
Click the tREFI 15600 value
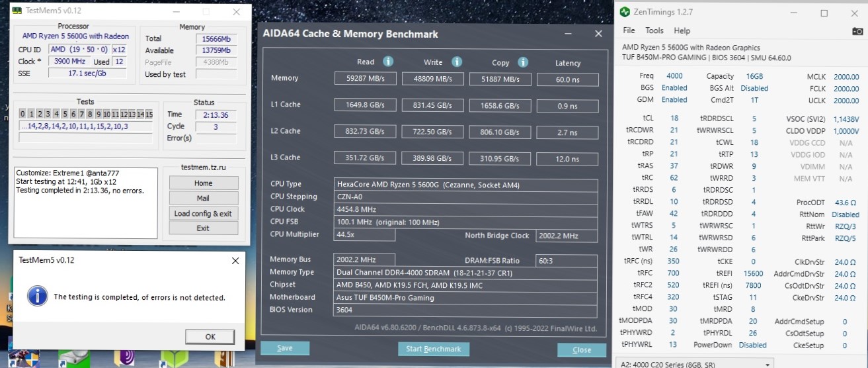coord(754,273)
